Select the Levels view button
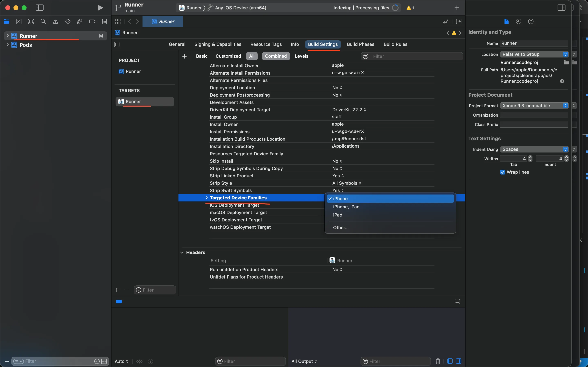Screen dimensions: 588x367 [x=301, y=56]
